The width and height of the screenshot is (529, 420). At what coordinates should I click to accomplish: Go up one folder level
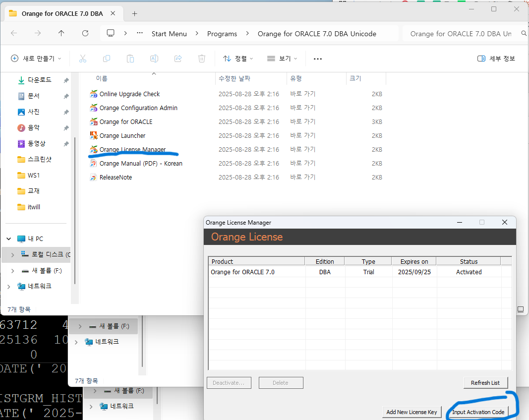tap(61, 33)
